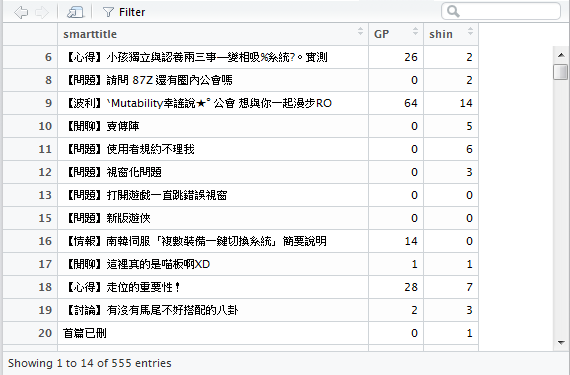
Task: Open the Filter funnel button
Action: point(124,12)
